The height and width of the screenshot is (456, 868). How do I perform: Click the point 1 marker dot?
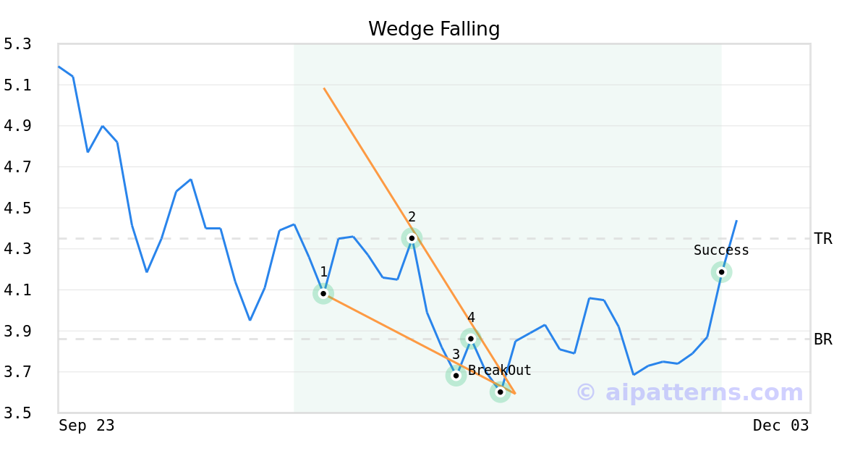coord(323,294)
